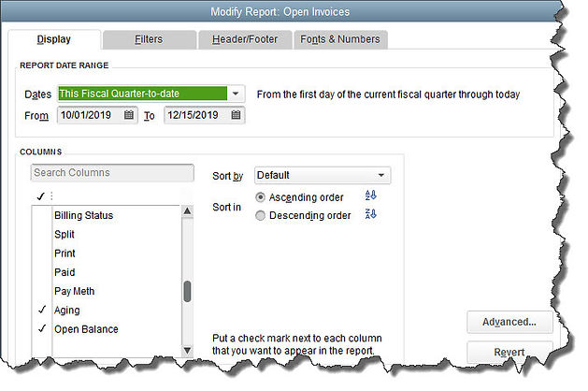This screenshot has height=391, width=588.
Task: Click the This Fiscal Quarter-to-date text
Action: click(120, 94)
